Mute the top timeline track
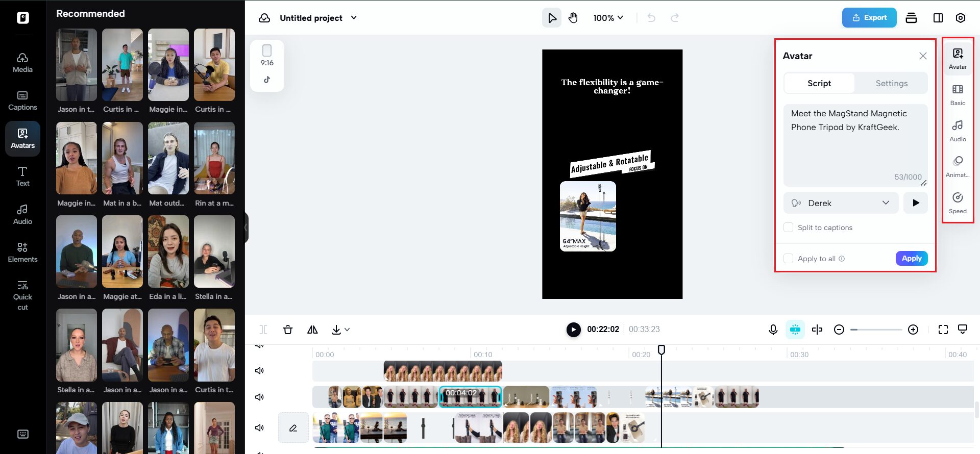 click(259, 370)
